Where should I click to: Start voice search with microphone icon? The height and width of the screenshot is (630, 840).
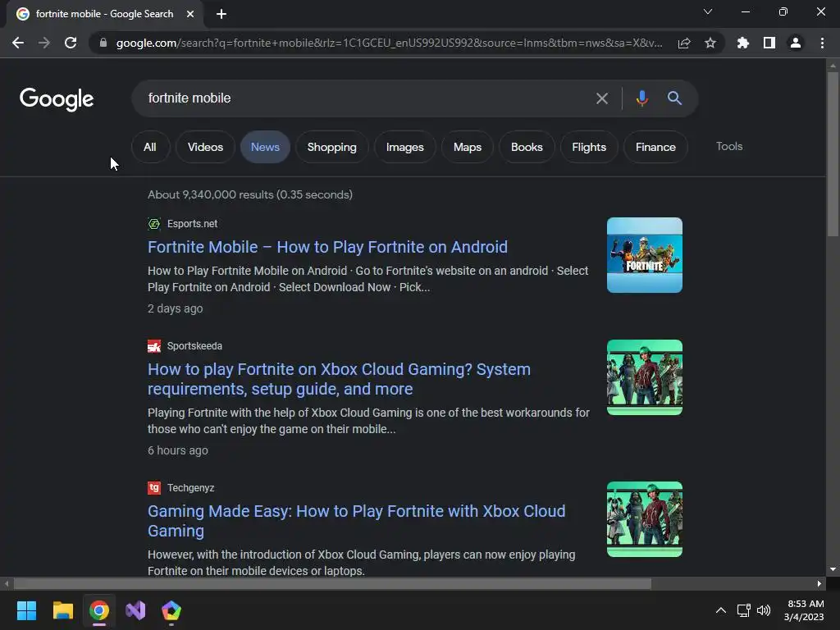tap(641, 98)
